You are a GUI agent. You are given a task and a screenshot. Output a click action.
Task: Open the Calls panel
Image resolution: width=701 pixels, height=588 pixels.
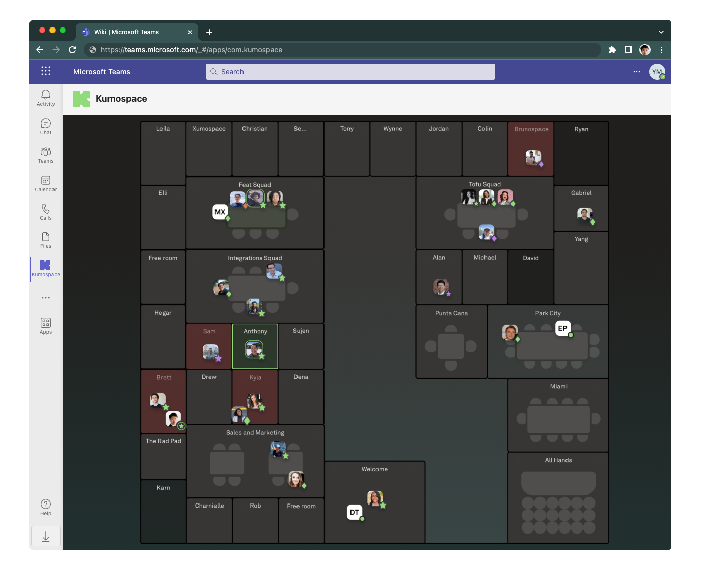click(x=45, y=211)
